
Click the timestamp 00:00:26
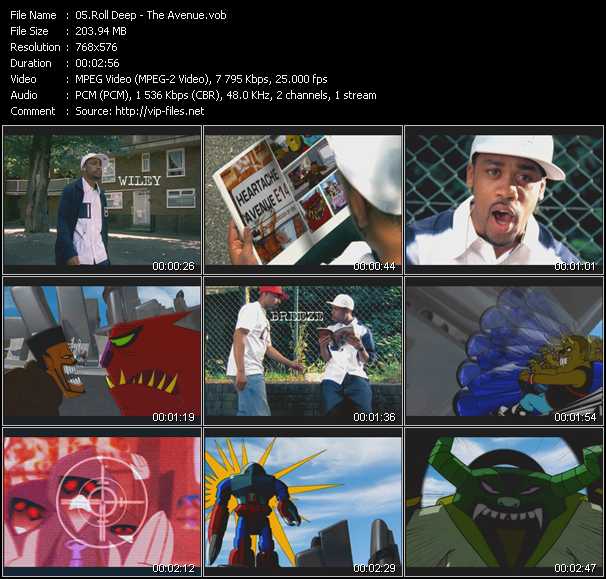[173, 266]
